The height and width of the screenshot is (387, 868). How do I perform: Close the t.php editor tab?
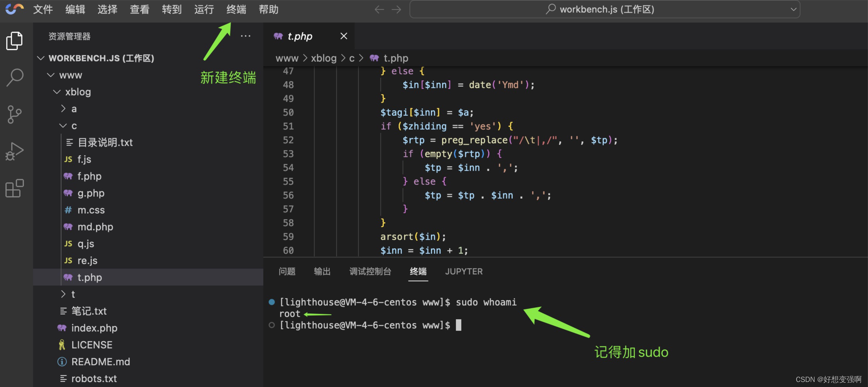pos(344,36)
